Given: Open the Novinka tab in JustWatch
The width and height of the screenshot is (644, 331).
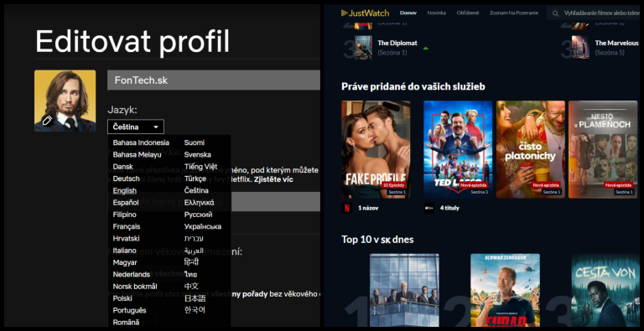Looking at the screenshot, I should [x=437, y=13].
